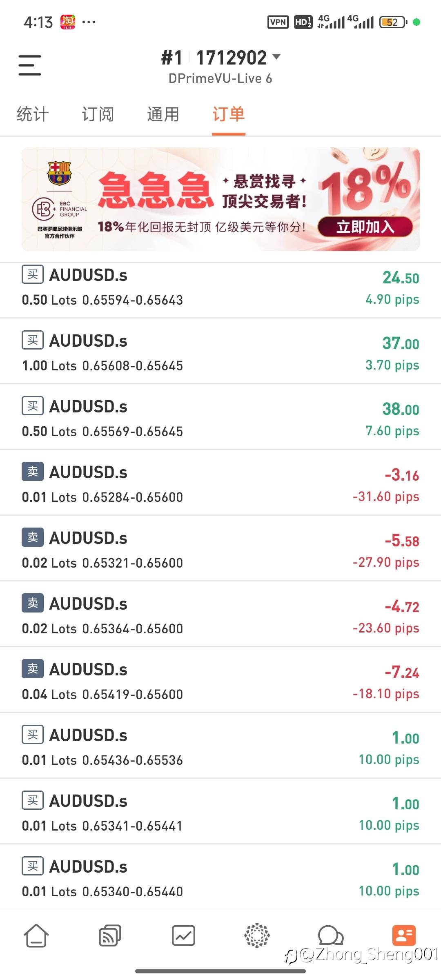Open the community globe icon
Image resolution: width=441 pixels, height=980 pixels.
257,935
